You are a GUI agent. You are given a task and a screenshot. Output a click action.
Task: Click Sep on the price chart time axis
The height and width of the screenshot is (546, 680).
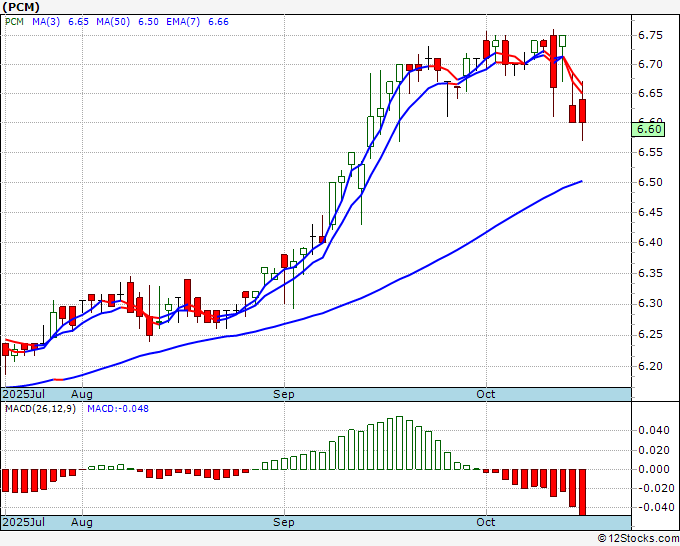coord(284,394)
